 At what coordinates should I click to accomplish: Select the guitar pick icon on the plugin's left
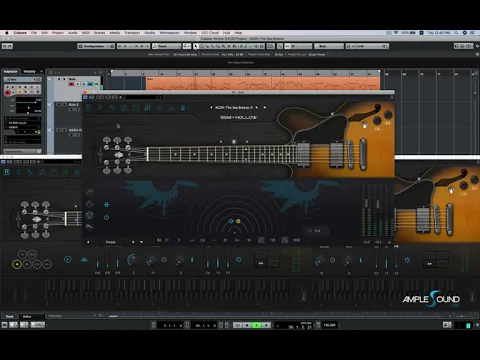coord(89,215)
